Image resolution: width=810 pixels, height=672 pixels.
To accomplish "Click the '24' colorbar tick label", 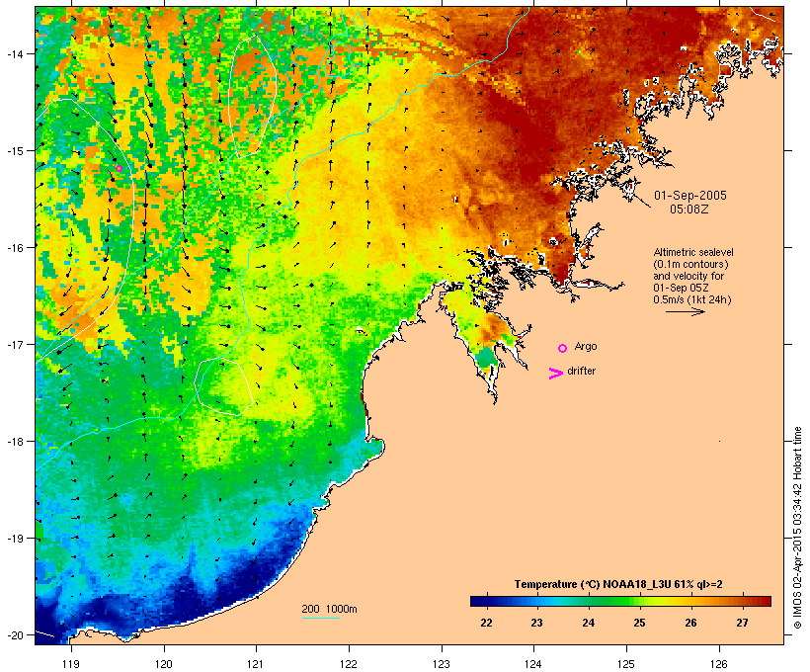I will (589, 623).
